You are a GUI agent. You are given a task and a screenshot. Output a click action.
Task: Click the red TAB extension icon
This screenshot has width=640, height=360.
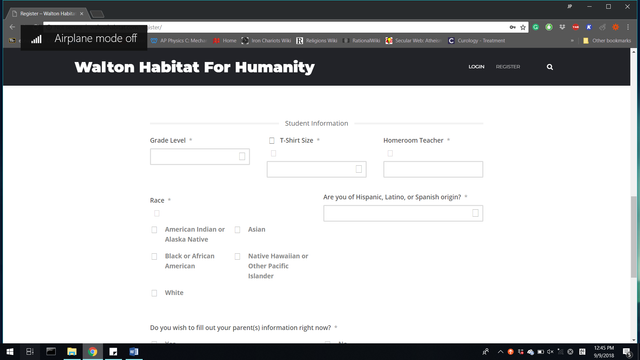[x=576, y=27]
